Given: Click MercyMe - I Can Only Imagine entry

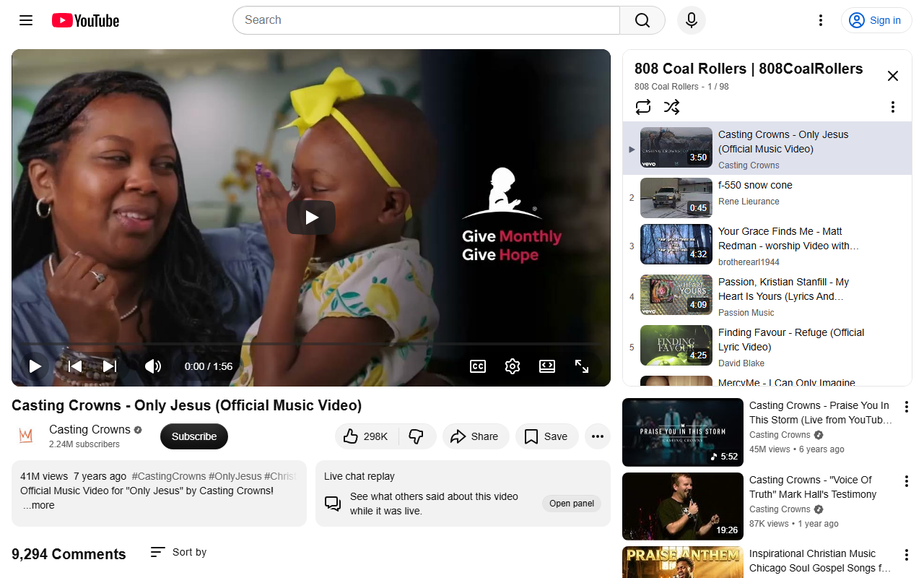Looking at the screenshot, I should point(767,381).
